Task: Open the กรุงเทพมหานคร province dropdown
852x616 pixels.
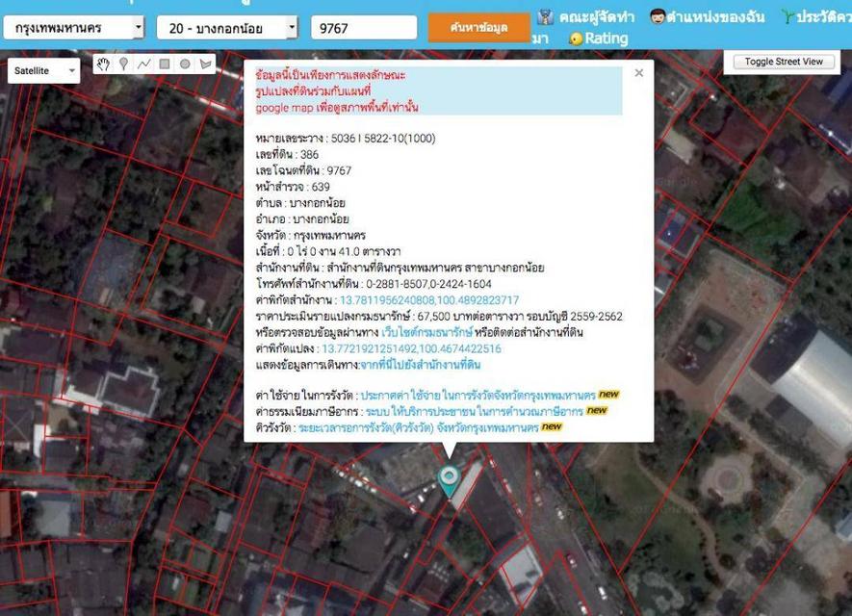Action: point(74,28)
